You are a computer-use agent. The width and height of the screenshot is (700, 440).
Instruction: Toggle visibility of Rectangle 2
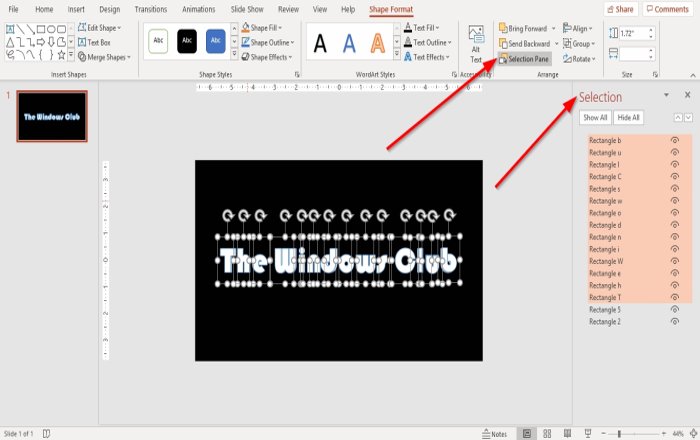[x=675, y=321]
